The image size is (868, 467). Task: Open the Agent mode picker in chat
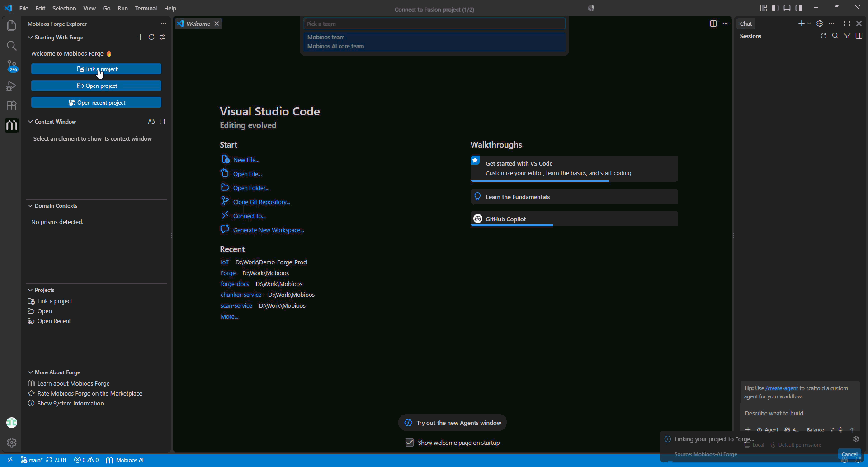768,429
